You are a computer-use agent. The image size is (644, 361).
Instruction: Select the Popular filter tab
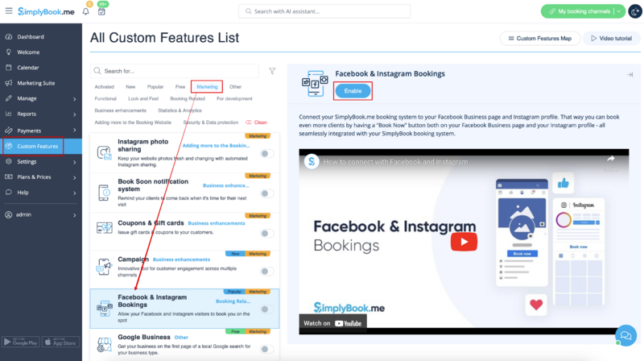(x=155, y=87)
